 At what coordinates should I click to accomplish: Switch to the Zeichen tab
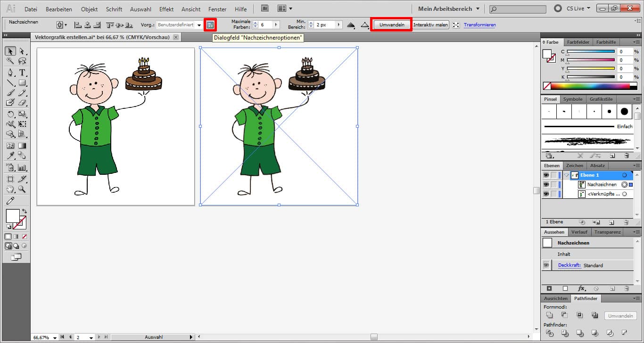575,165
